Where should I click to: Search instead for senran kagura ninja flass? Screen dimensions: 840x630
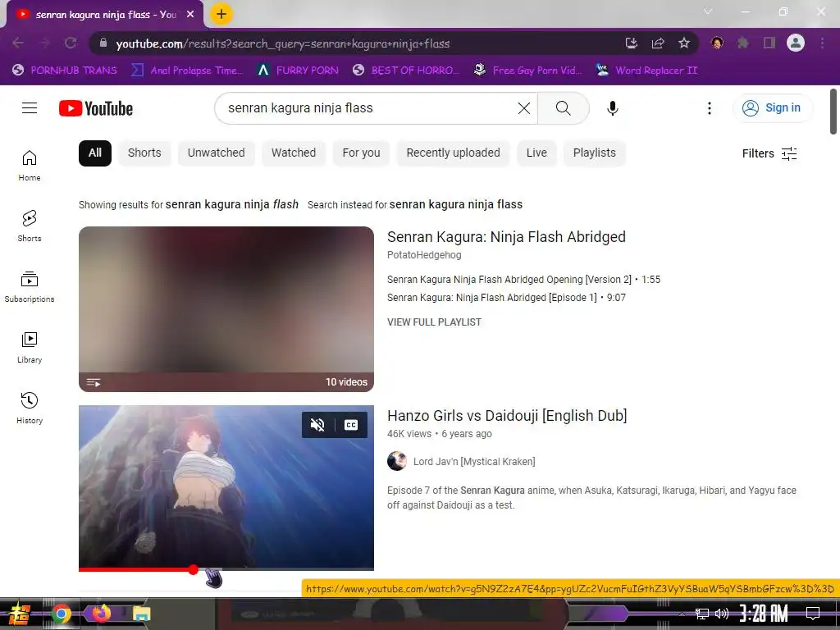click(455, 204)
